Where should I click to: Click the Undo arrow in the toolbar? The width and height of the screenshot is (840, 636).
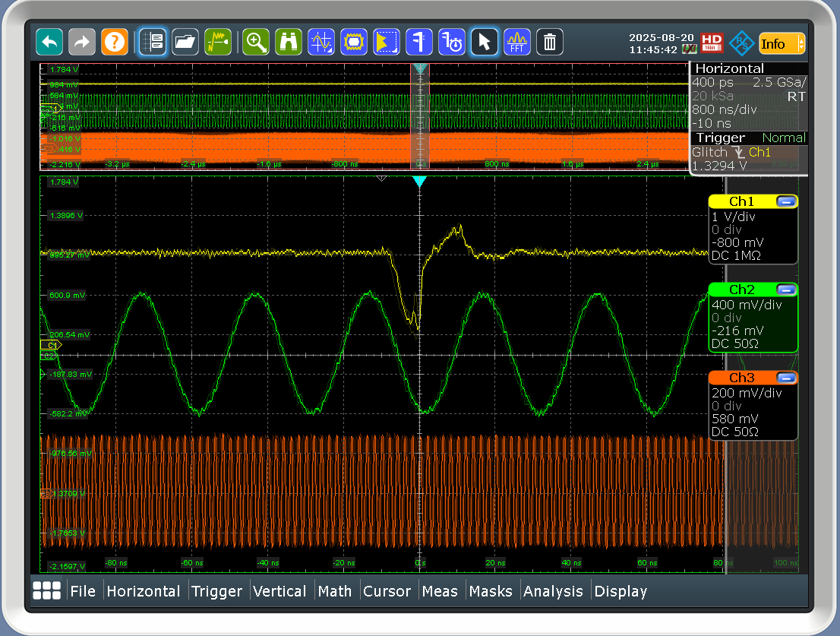49,43
